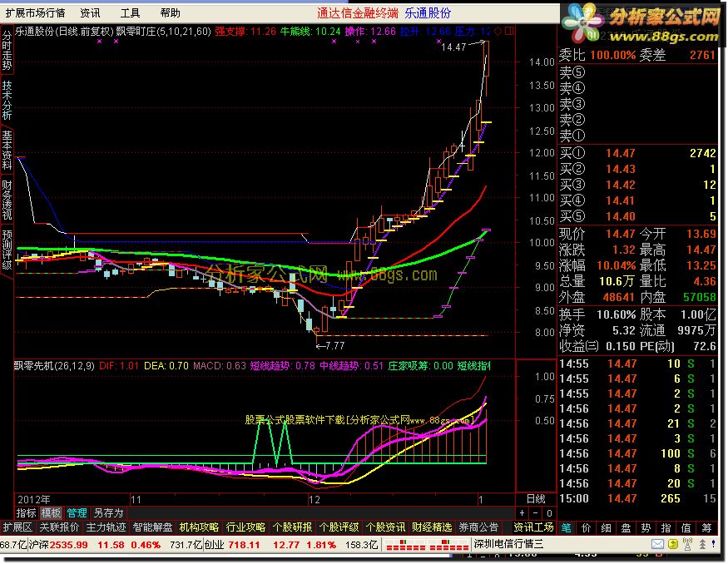728x564 pixels.
Task: Open the mail envelope icon in status bar
Action: coord(657,544)
